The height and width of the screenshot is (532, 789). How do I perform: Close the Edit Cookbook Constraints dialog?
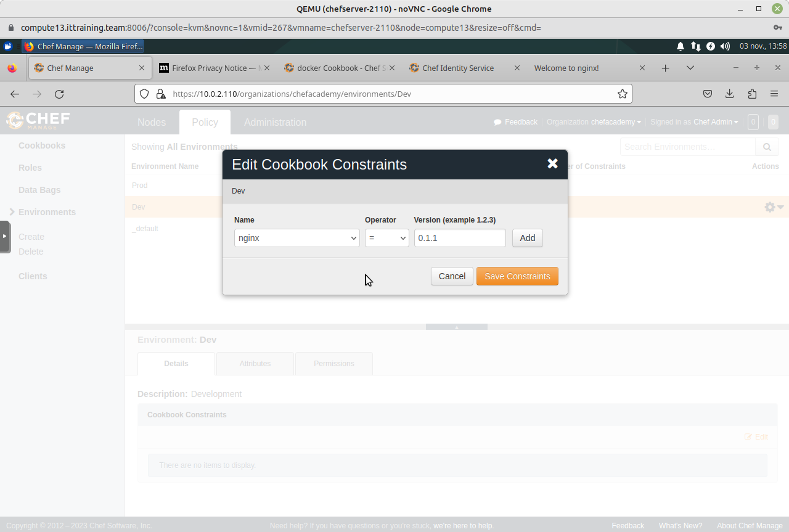pos(552,163)
